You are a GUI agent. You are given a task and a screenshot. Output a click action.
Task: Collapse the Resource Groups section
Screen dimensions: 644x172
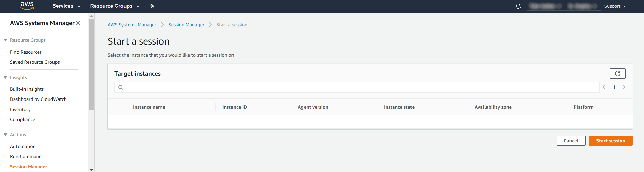click(5, 40)
